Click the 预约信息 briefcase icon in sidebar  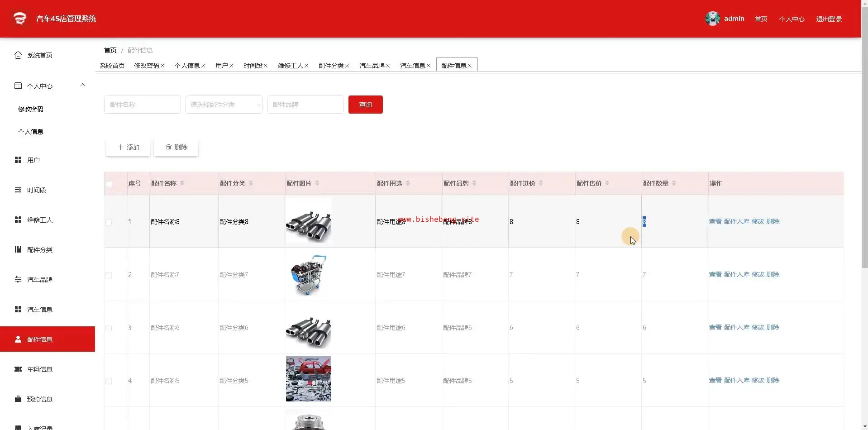click(x=18, y=399)
